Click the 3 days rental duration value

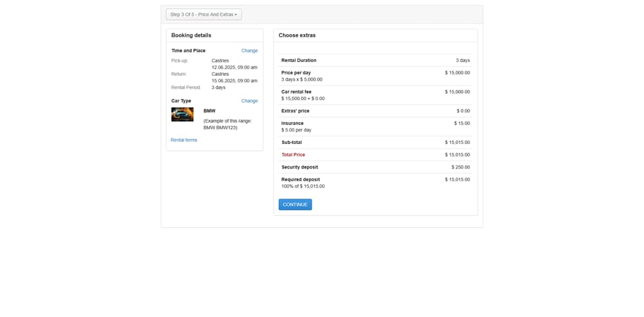tap(462, 60)
